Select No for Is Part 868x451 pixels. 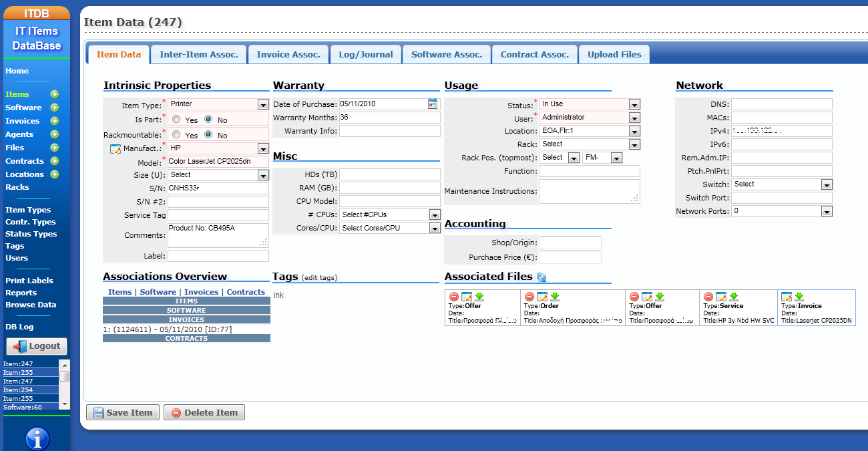208,120
